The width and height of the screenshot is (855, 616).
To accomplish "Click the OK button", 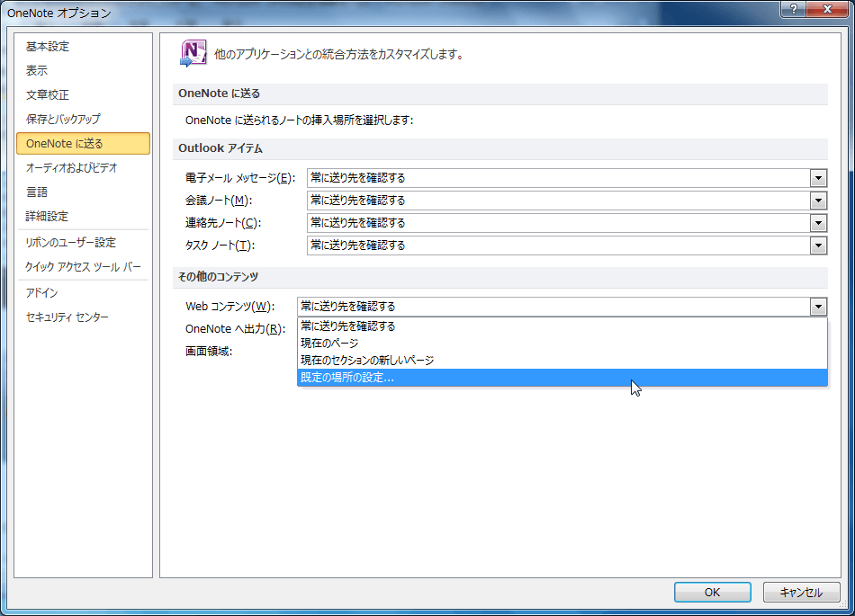I will click(x=712, y=592).
